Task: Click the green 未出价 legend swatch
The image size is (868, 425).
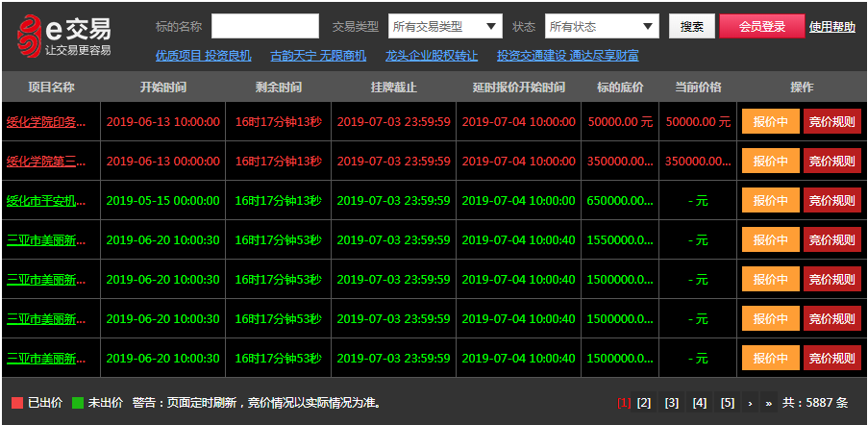Action: (78, 403)
